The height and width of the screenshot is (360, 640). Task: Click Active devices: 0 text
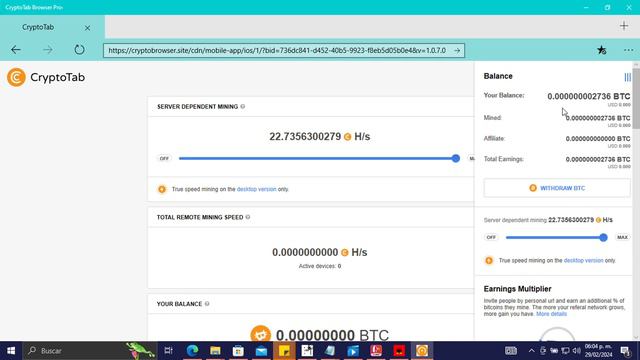click(320, 266)
